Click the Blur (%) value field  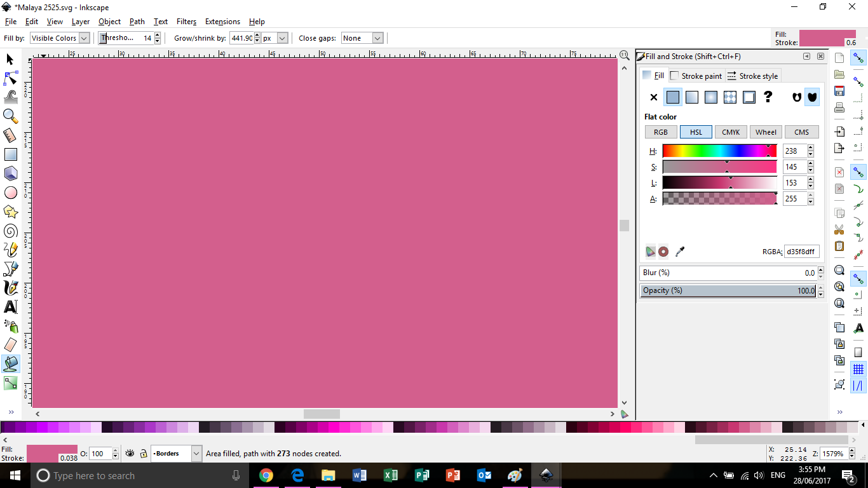point(728,273)
